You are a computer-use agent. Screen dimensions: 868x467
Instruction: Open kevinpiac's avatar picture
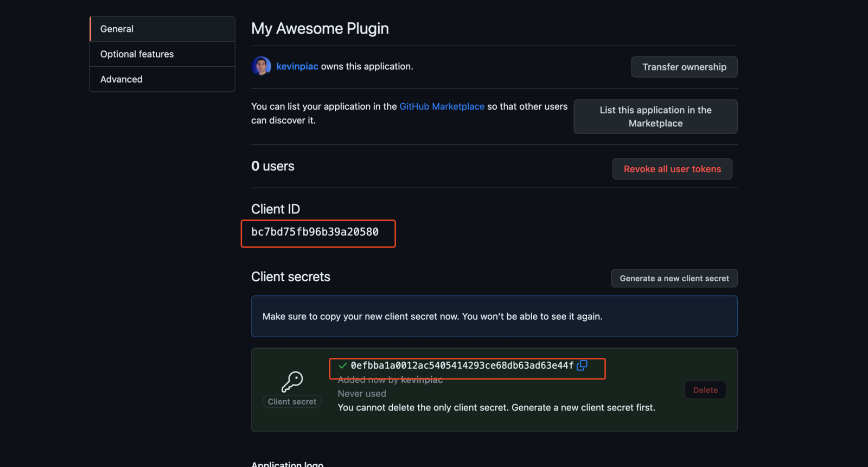point(261,66)
